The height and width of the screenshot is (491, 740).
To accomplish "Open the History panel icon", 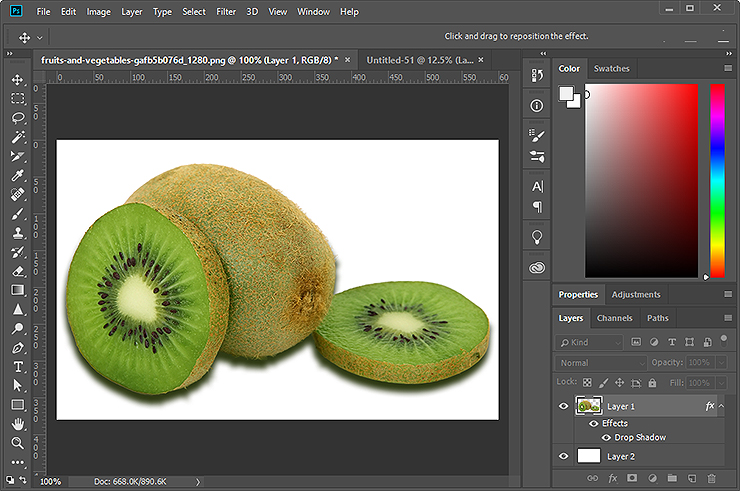I will pos(537,75).
